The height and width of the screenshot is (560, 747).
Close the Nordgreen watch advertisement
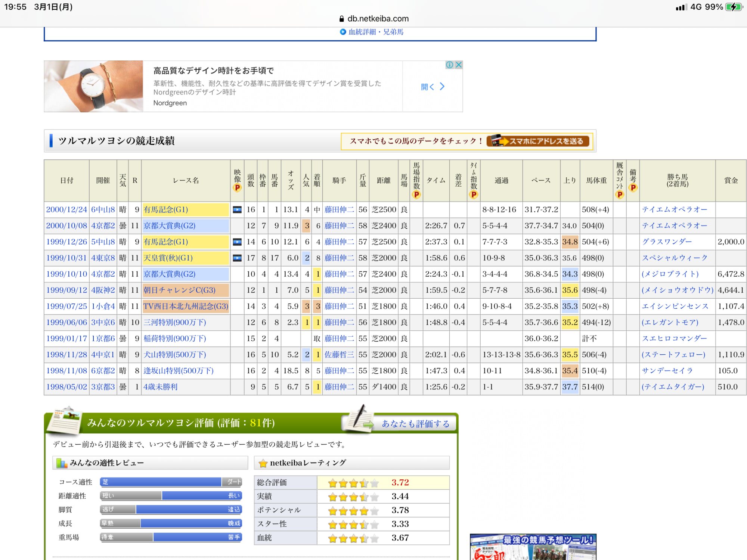tap(459, 65)
